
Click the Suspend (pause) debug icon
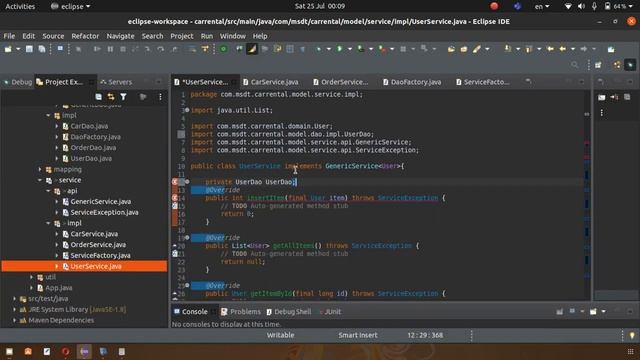[x=110, y=49]
